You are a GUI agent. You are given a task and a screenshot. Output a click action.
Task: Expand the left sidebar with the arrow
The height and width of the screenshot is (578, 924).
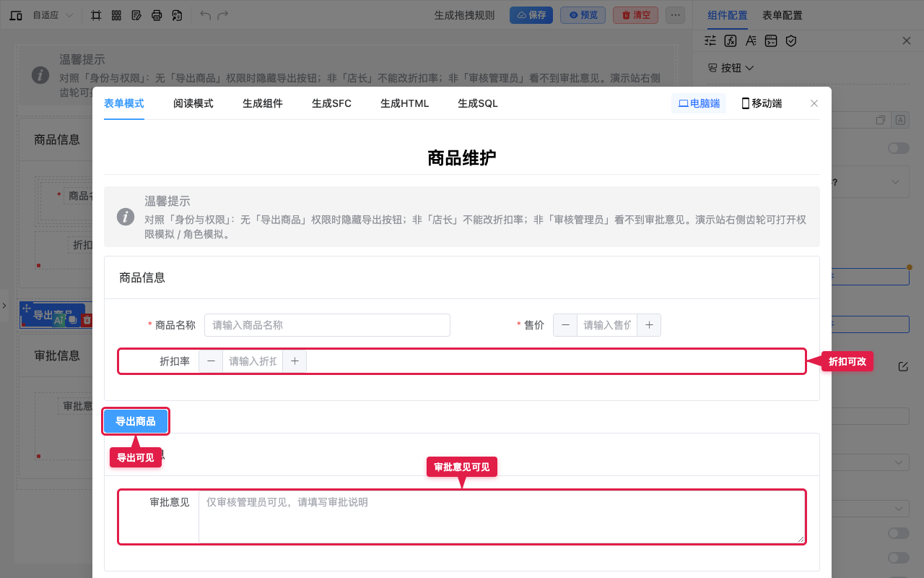pos(4,306)
